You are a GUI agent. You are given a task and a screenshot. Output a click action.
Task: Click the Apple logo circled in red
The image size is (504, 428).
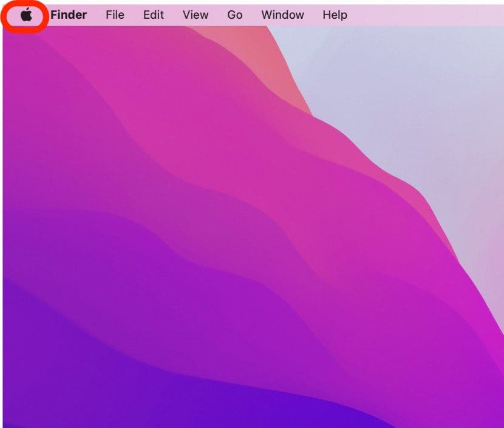(26, 15)
